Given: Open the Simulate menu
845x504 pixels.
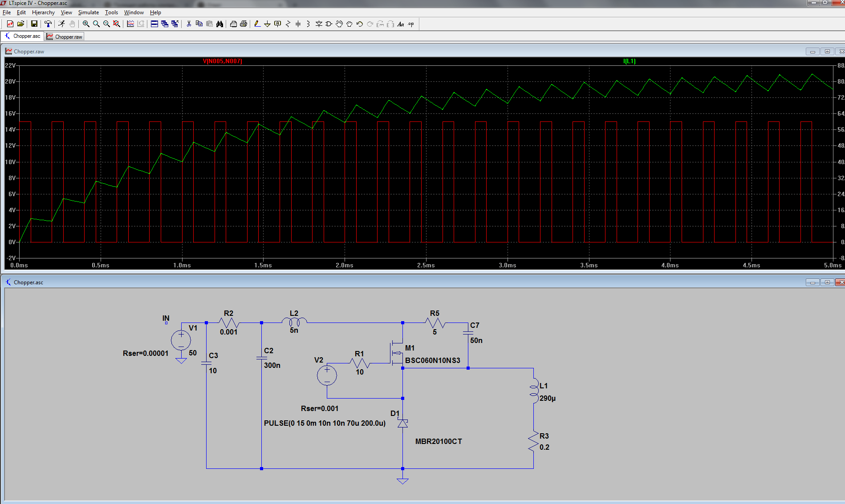Looking at the screenshot, I should [x=88, y=12].
